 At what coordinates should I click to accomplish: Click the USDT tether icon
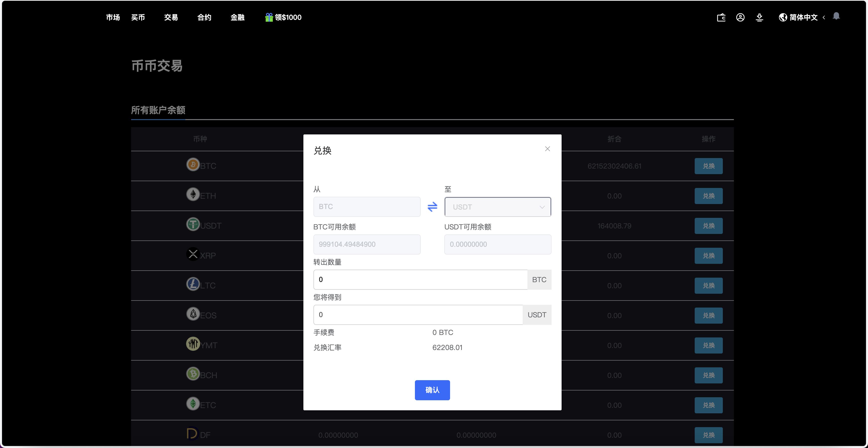193,224
